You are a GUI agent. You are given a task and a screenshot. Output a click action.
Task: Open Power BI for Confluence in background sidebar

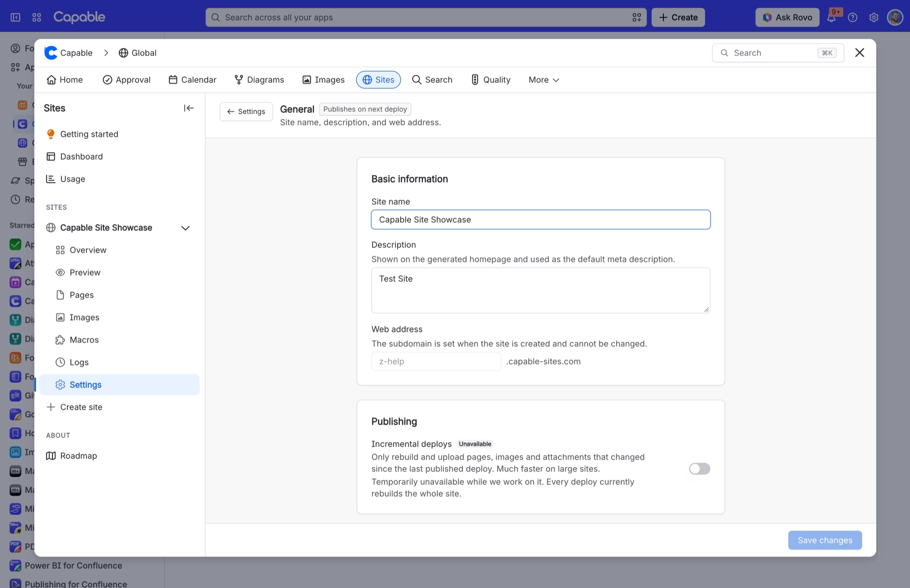73,566
